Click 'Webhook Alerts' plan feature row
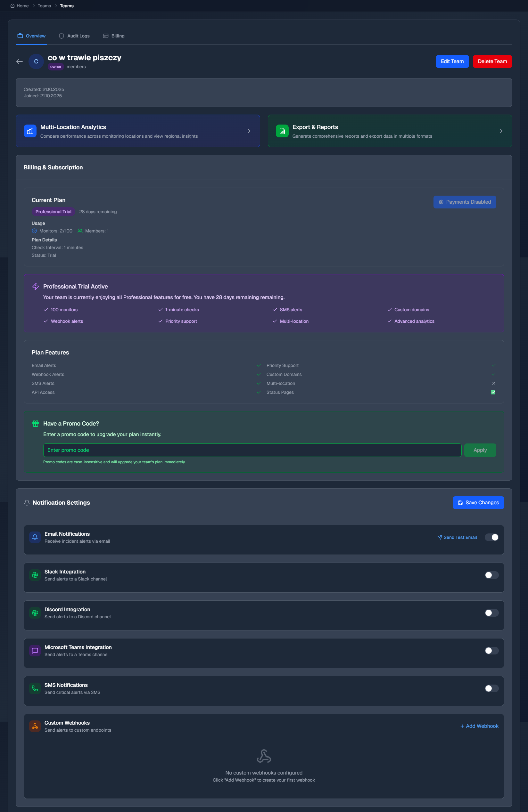This screenshot has width=528, height=812. tap(146, 374)
